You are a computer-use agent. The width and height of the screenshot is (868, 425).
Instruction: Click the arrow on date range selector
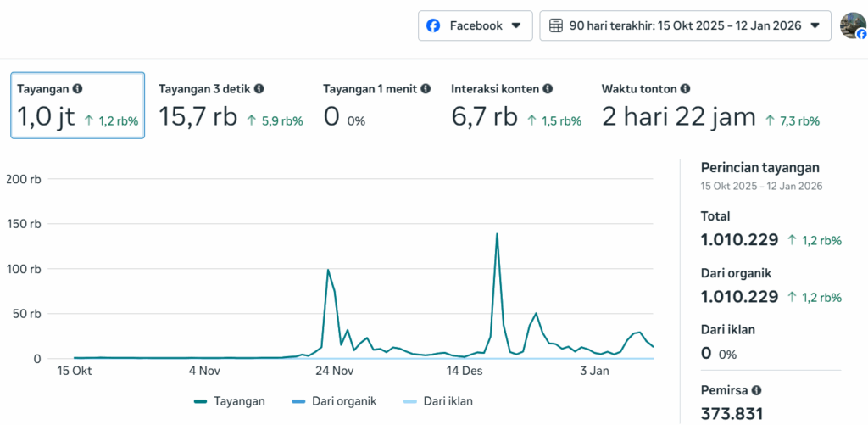tap(815, 25)
